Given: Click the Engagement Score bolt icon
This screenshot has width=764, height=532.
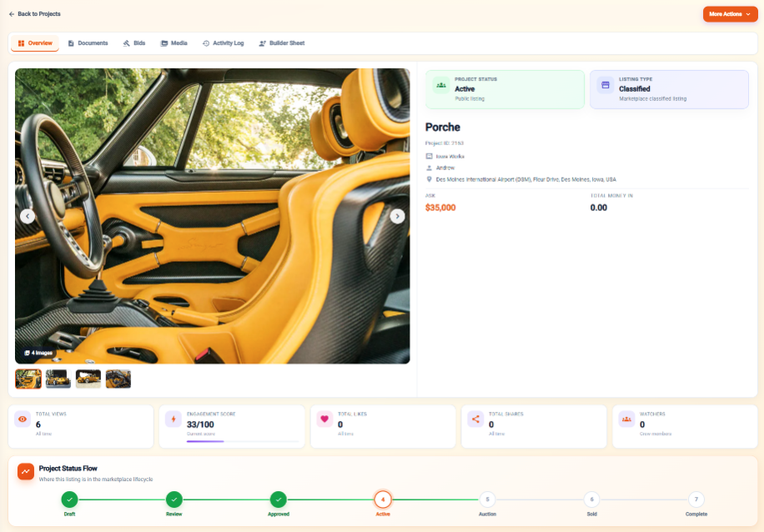Looking at the screenshot, I should [x=173, y=419].
